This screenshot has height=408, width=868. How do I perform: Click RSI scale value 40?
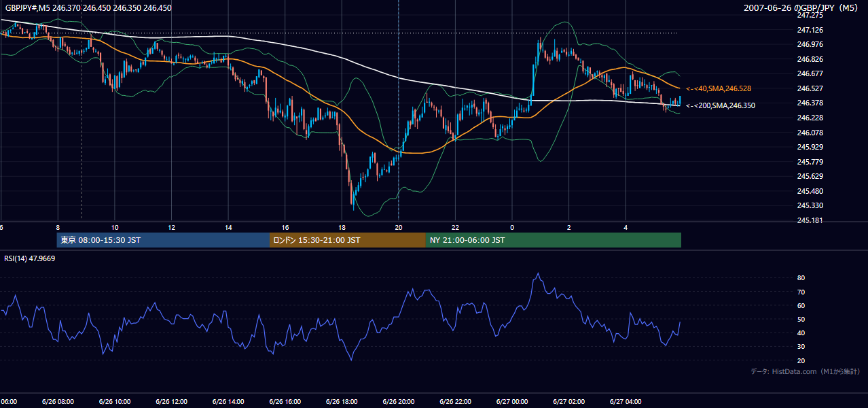pyautogui.click(x=801, y=333)
